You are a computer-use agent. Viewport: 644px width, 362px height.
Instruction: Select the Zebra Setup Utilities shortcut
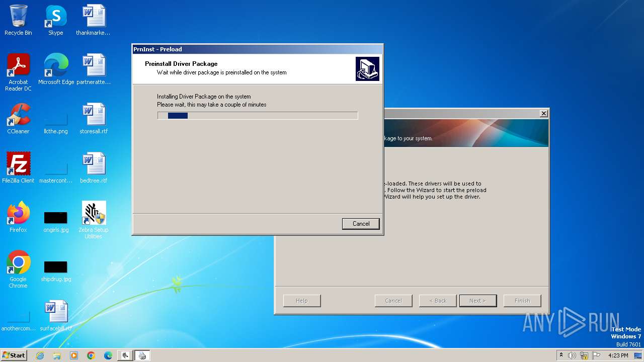[93, 220]
